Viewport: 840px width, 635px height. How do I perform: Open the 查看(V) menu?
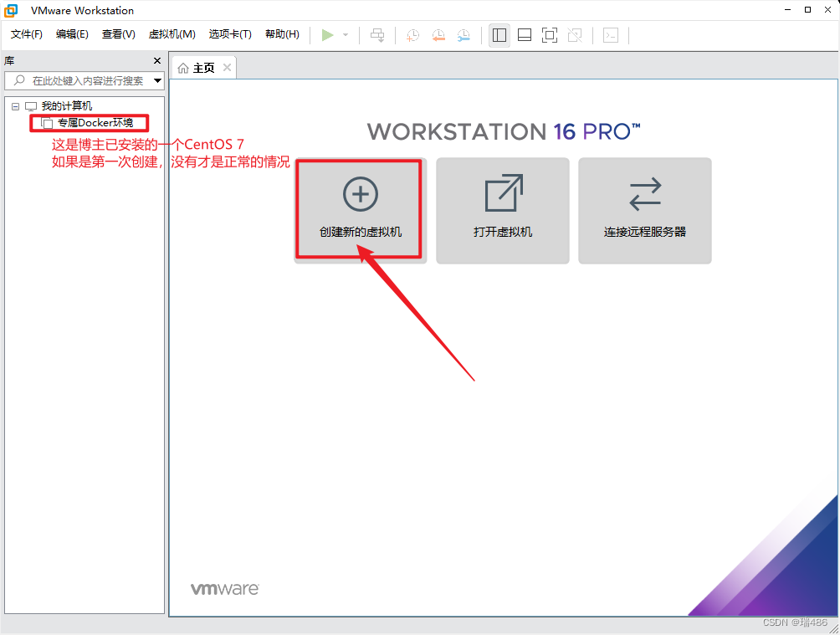pyautogui.click(x=119, y=34)
